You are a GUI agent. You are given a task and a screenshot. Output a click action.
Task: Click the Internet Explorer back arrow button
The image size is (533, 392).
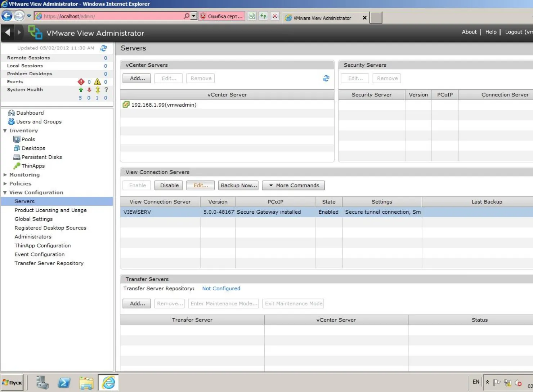[7, 16]
